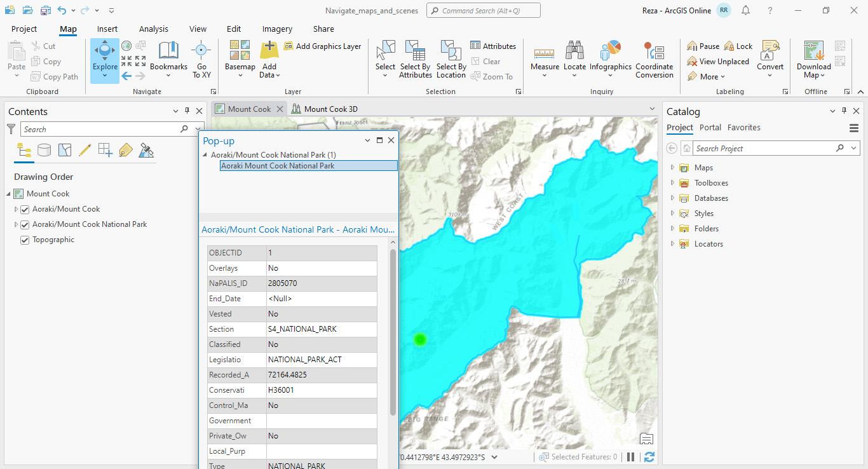Uncheck the Topographic layer visibility
This screenshot has width=868, height=469.
(x=24, y=240)
